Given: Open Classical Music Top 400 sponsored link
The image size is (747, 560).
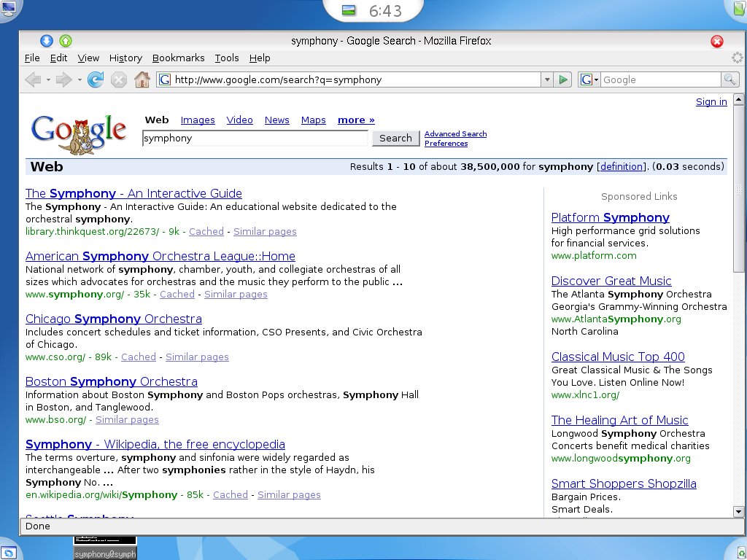Looking at the screenshot, I should point(618,357).
